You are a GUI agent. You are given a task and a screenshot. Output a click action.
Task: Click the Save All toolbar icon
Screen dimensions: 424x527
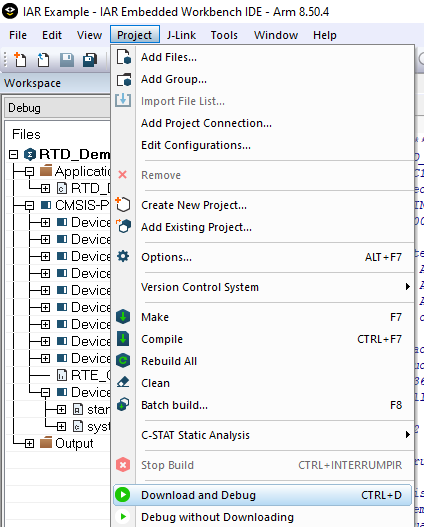coord(90,60)
